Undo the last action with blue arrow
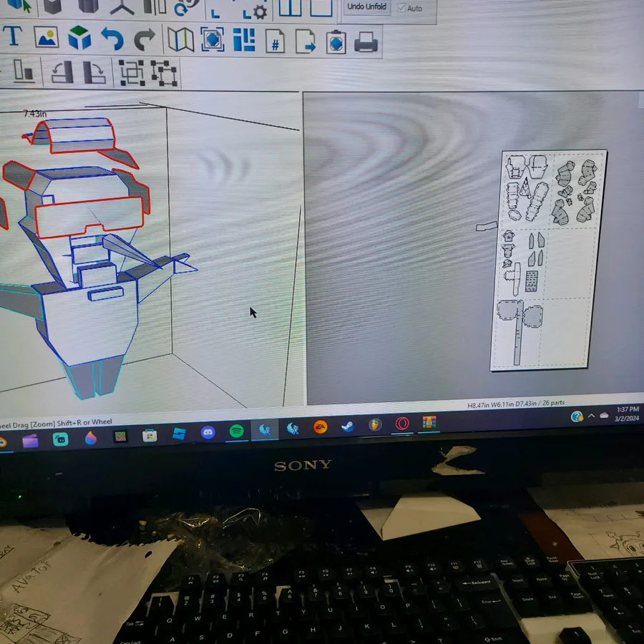Image resolution: width=644 pixels, height=644 pixels. click(x=112, y=39)
